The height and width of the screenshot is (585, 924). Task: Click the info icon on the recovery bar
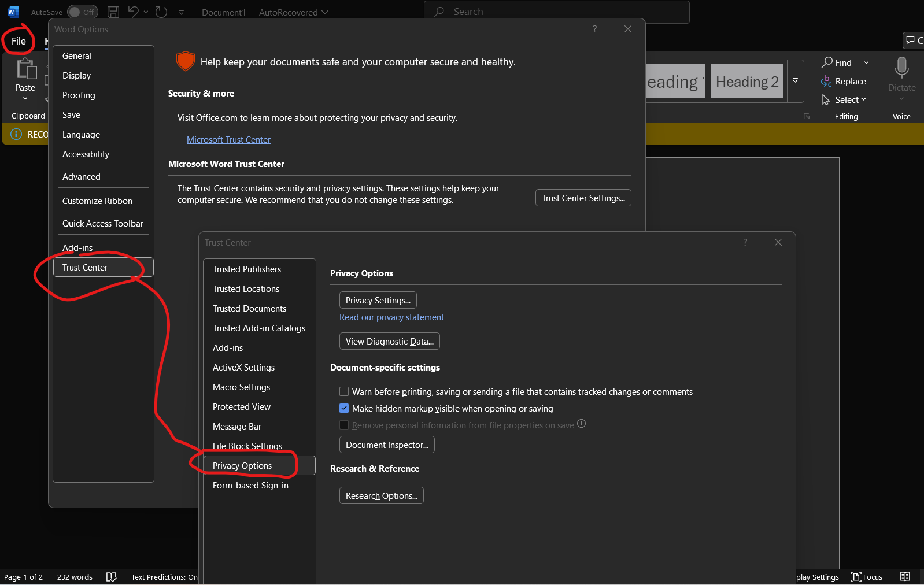[16, 134]
